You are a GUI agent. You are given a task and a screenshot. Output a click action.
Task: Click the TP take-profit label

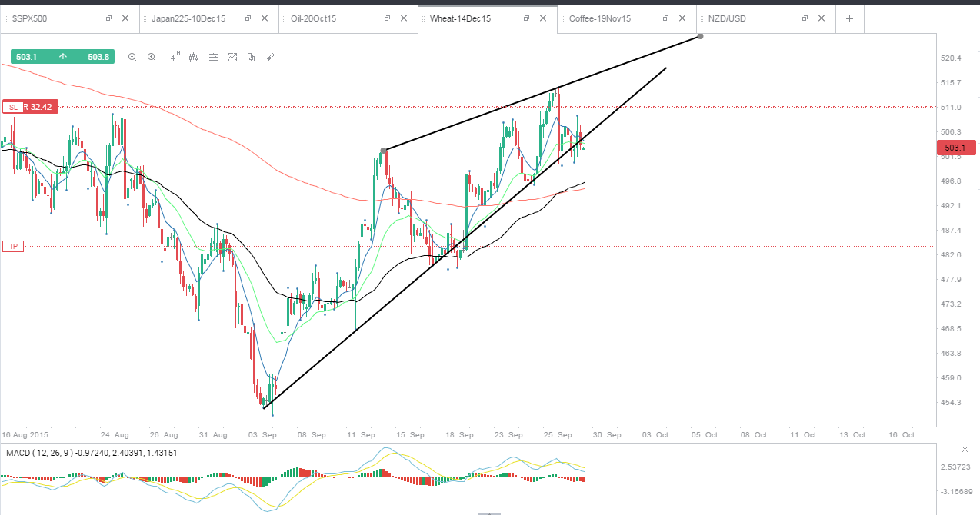click(12, 247)
